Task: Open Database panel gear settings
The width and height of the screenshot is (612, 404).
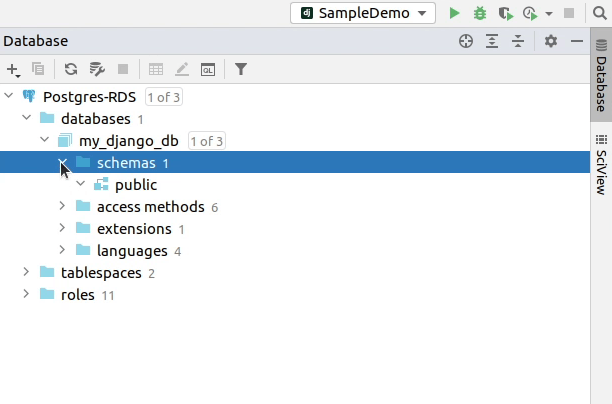Action: click(550, 41)
